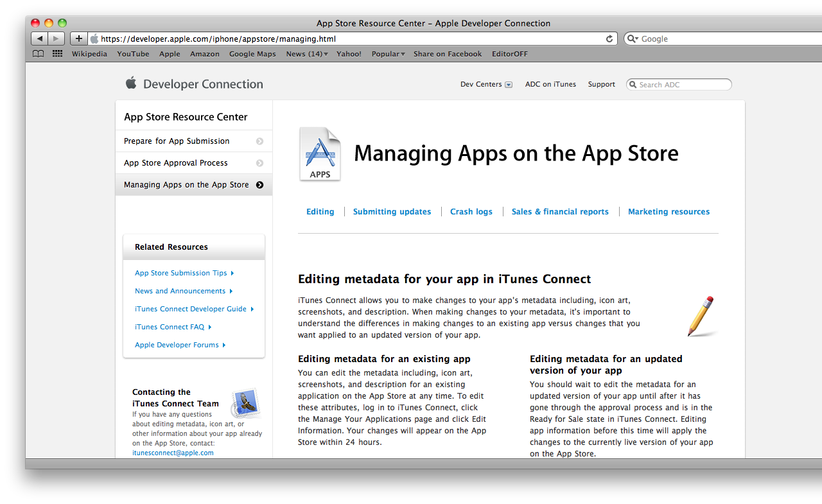The image size is (822, 504).
Task: Click the Google search magnifier icon
Action: click(x=633, y=39)
